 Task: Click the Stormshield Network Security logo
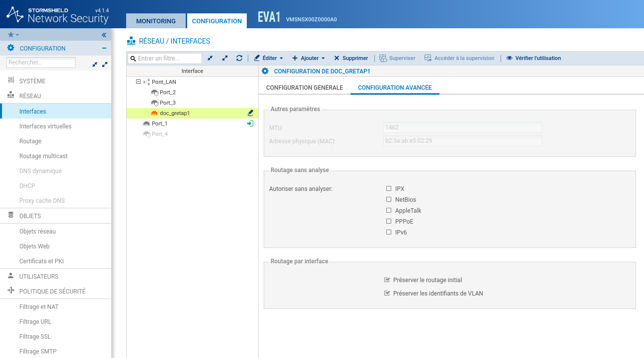pyautogui.click(x=58, y=15)
